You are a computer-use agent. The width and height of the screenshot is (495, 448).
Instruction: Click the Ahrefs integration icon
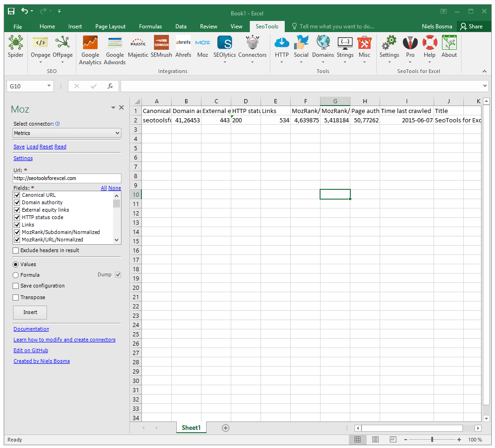click(183, 44)
